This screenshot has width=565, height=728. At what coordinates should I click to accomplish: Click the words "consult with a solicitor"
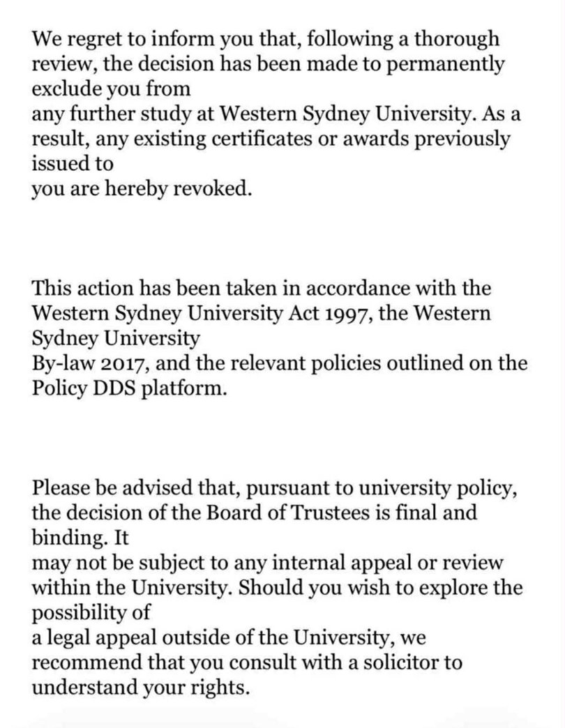tap(315, 663)
